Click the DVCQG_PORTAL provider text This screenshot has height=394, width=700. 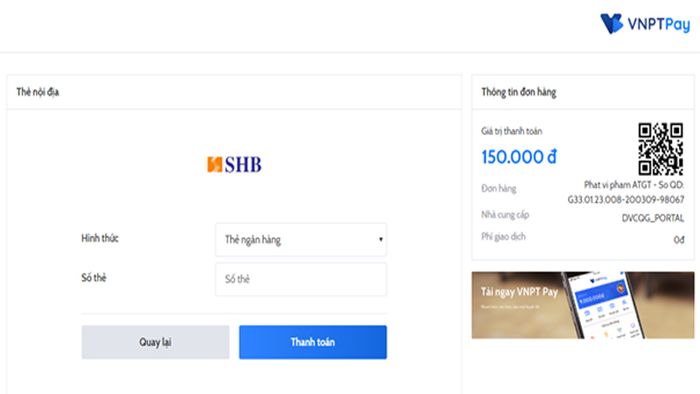pyautogui.click(x=653, y=218)
